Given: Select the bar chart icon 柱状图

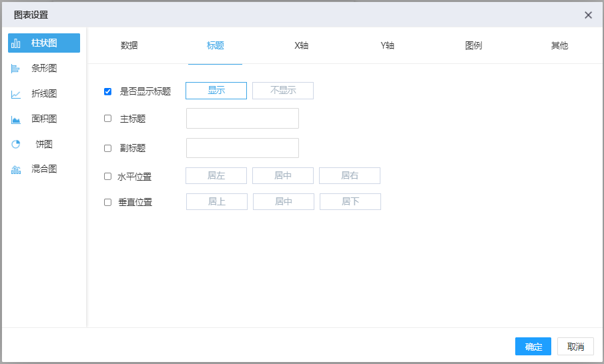Looking at the screenshot, I should click(16, 43).
